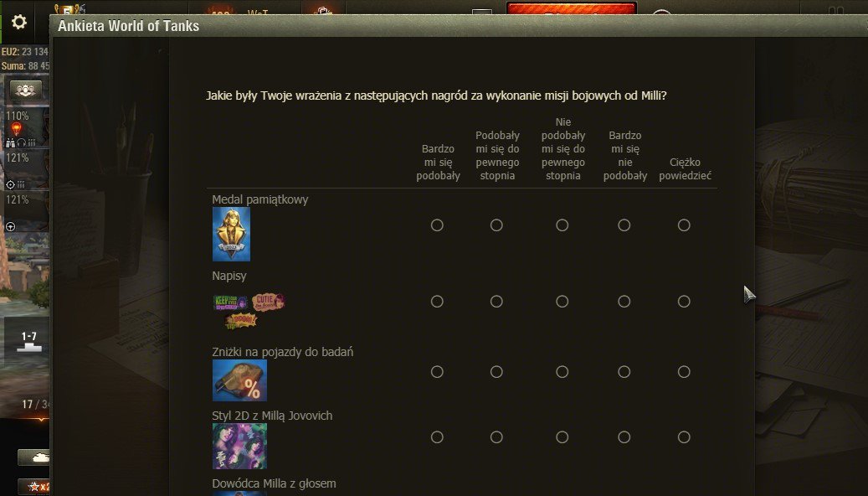Click the Ankieta World of Tanks title bar
Image resolution: width=868 pixels, height=496 pixels.
point(459,26)
